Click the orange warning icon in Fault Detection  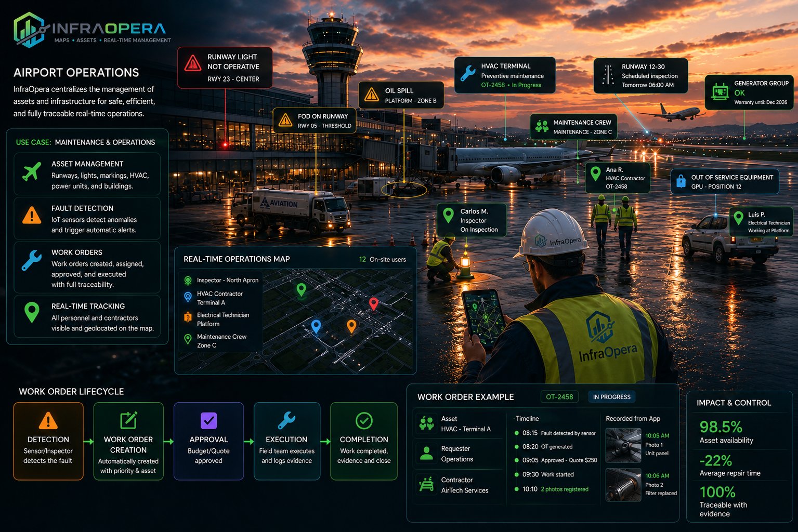(x=32, y=215)
